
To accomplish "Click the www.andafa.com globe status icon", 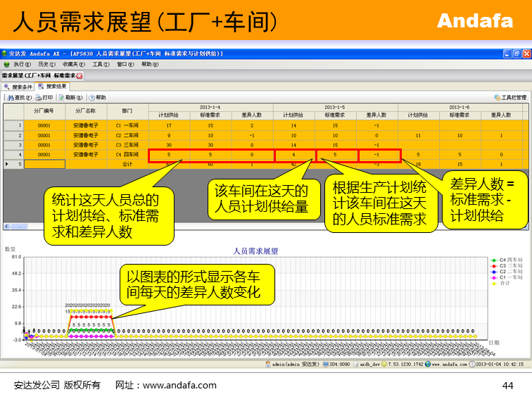I will click(x=427, y=365).
